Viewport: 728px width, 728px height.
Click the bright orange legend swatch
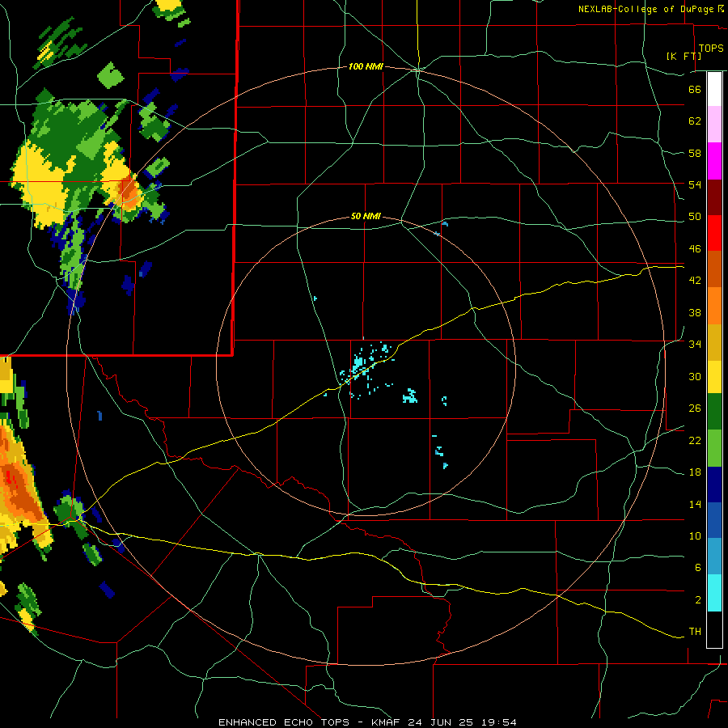[714, 305]
